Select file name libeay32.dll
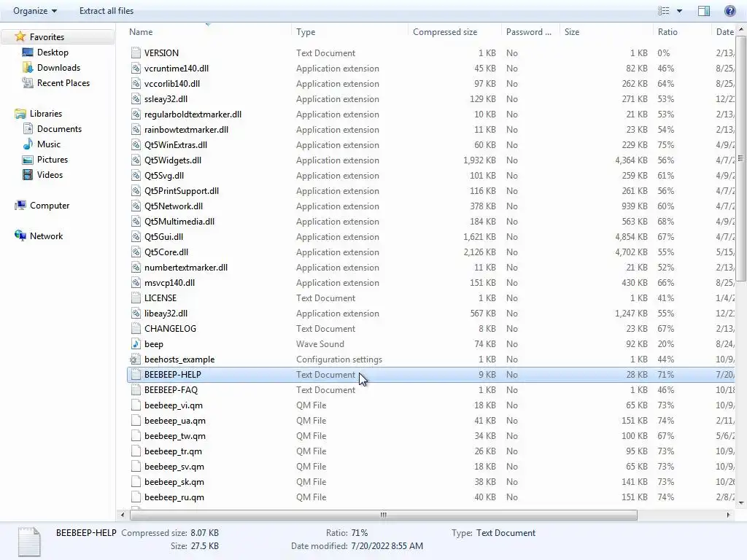 (x=166, y=314)
